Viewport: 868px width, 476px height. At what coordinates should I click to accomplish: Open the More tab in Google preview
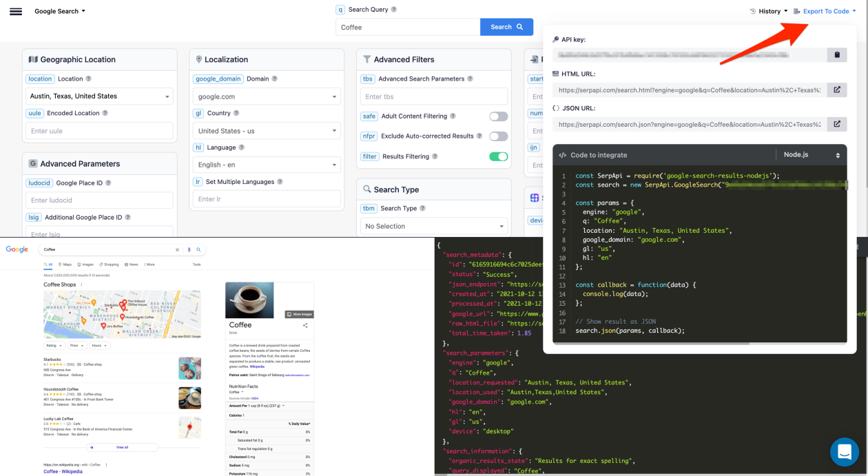pyautogui.click(x=149, y=265)
